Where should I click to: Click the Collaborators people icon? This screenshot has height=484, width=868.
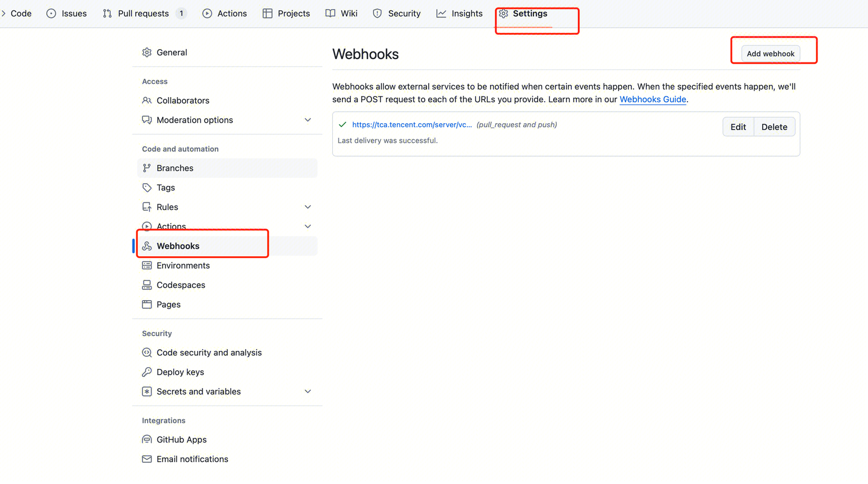pos(147,100)
